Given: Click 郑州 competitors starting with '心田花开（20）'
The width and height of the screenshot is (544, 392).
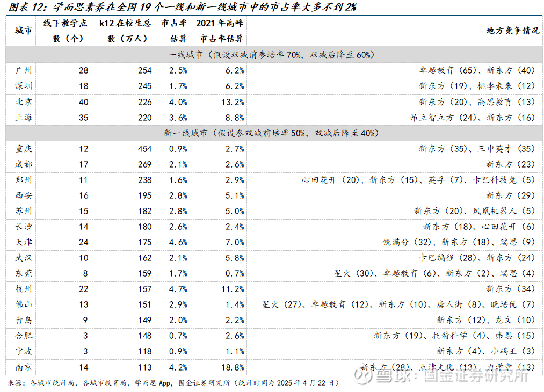Looking at the screenshot, I should (418, 180).
